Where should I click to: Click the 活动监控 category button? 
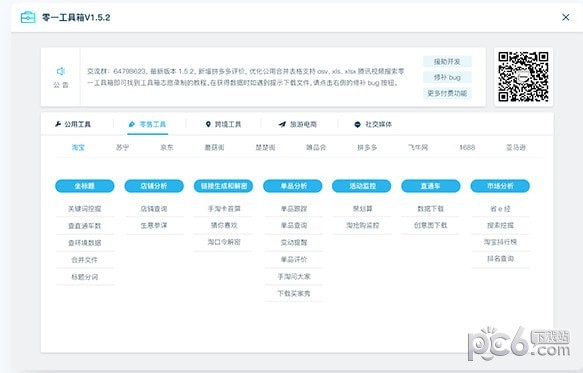362,186
